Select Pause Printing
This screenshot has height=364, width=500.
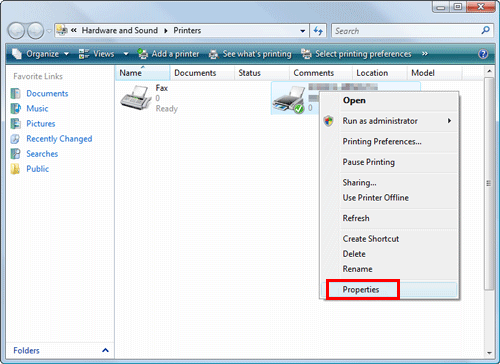click(x=369, y=162)
